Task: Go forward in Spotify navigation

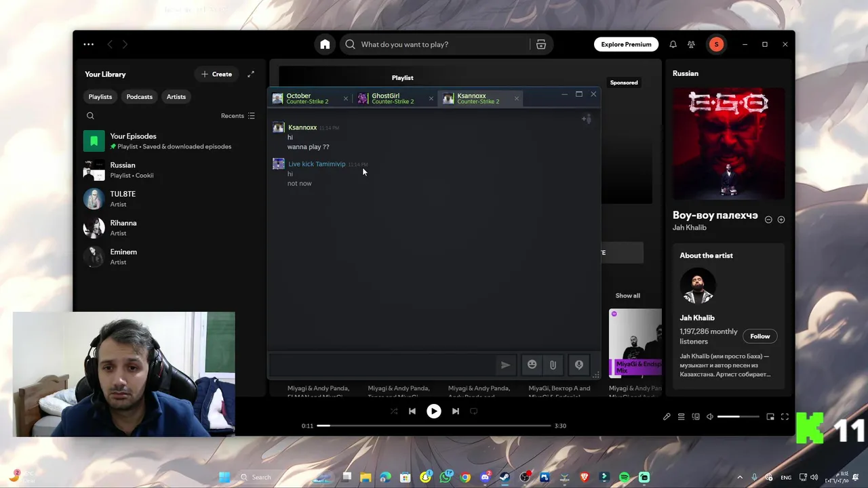Action: coord(125,44)
